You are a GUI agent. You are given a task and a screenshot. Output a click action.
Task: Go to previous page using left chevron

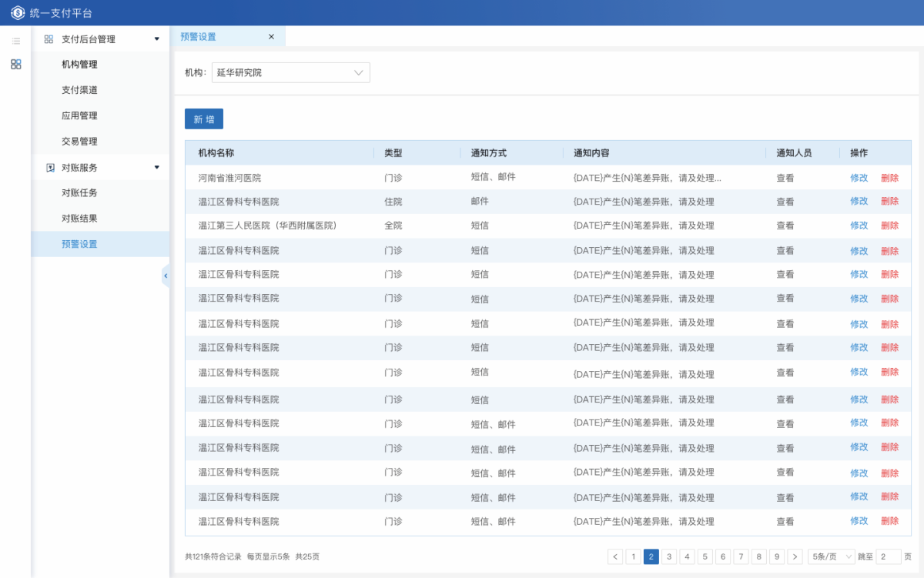tap(615, 556)
